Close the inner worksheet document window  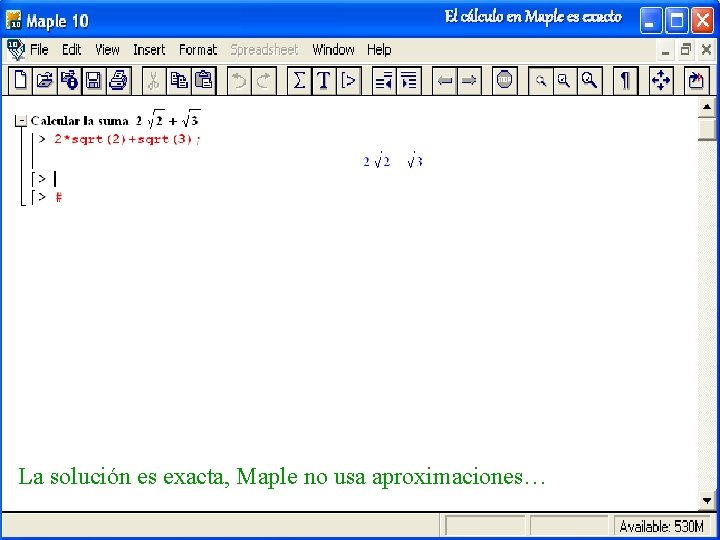(x=707, y=50)
